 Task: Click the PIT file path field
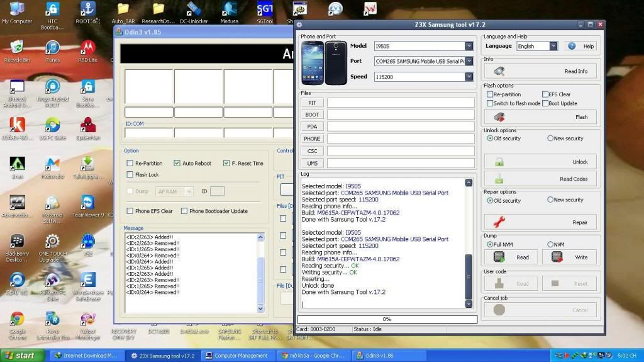[401, 103]
